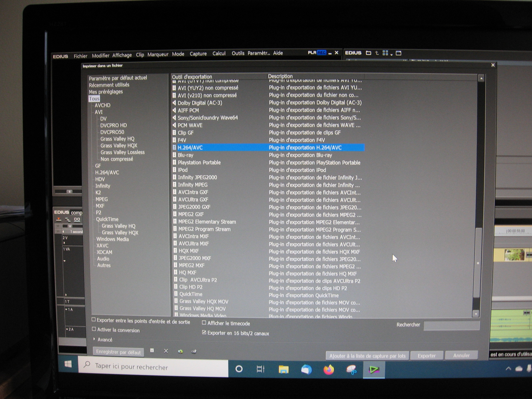Viewport: 532px width, 399px height.
Task: Click Enregistrer par défaut button
Action: (118, 352)
